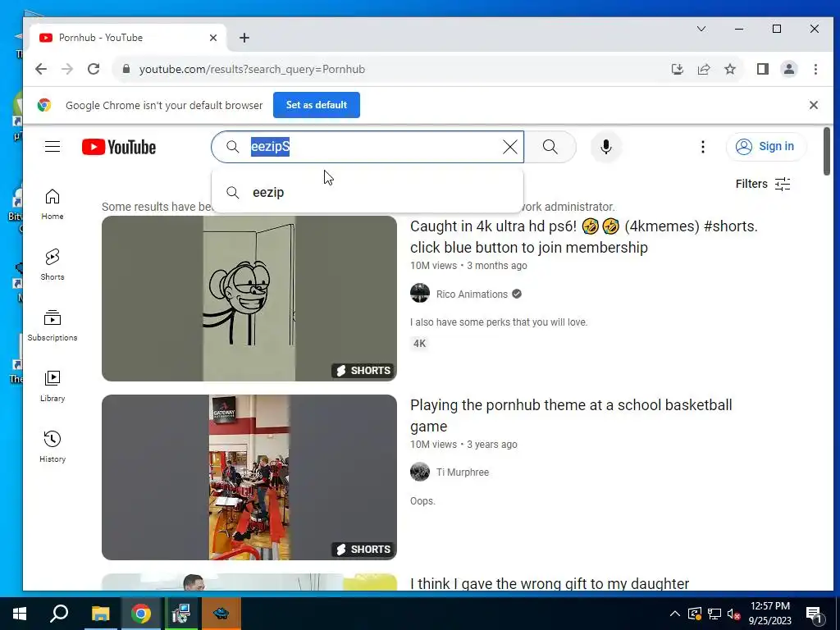The image size is (840, 630).
Task: Toggle Chrome side panel
Action: (x=763, y=69)
